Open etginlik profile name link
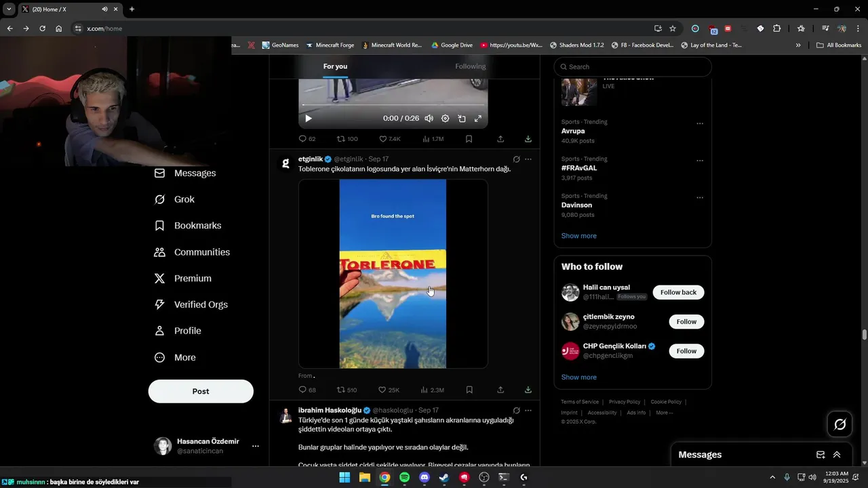This screenshot has width=868, height=488. 311,159
